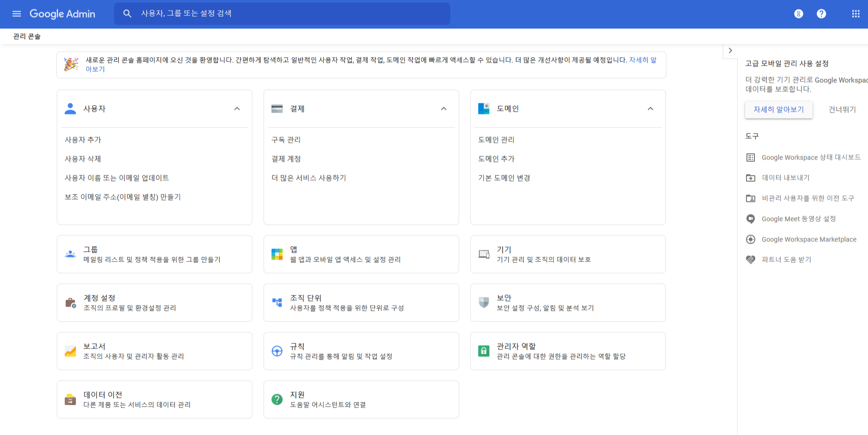Viewport: 868px width, 435px height.
Task: Collapse the right side panel arrow
Action: 730,51
